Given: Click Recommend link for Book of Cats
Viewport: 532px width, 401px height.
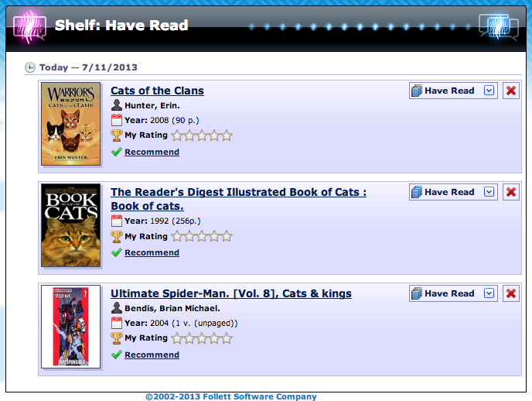Looking at the screenshot, I should [152, 252].
